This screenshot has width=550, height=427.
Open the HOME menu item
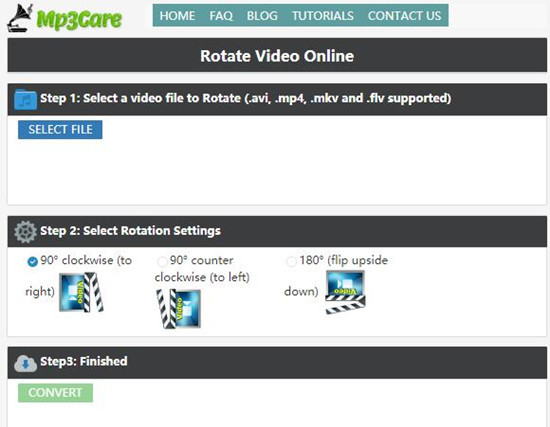point(177,16)
